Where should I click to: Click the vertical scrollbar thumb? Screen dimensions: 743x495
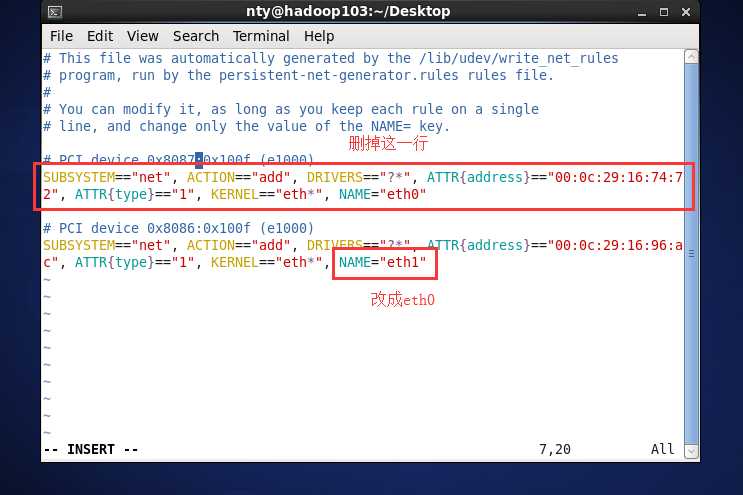point(691,254)
